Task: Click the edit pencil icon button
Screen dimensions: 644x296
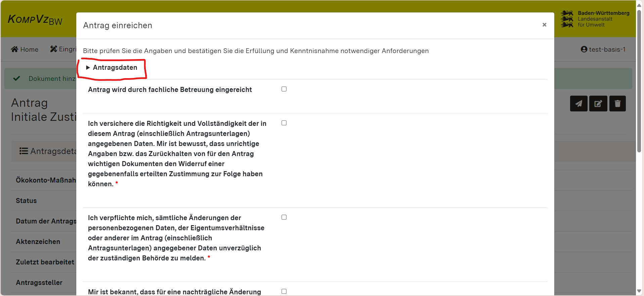Action: point(598,104)
